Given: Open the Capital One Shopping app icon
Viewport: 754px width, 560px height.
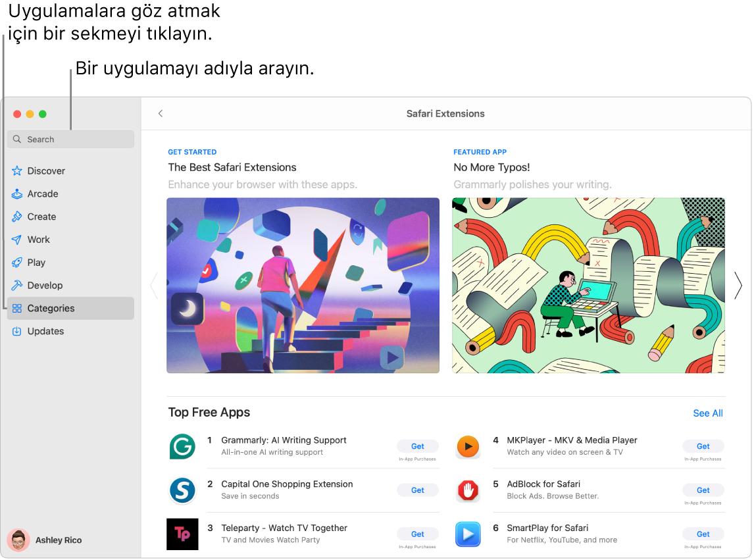Looking at the screenshot, I should pyautogui.click(x=183, y=490).
